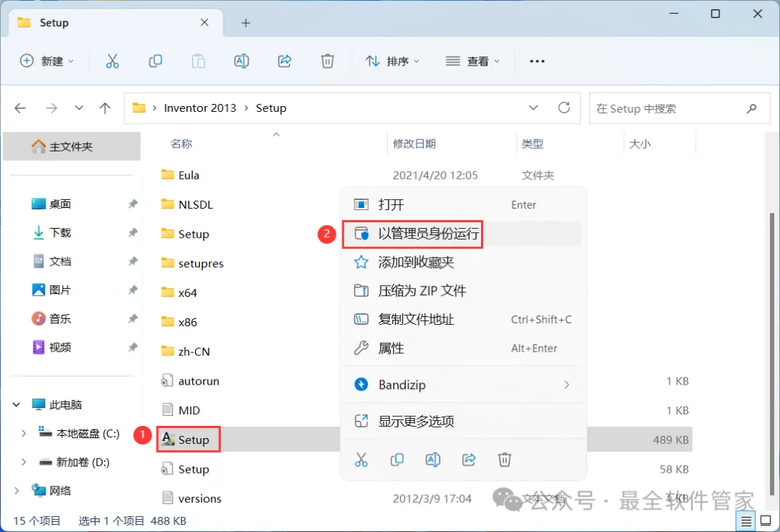Open 属性 from the context menu
780x532 pixels.
pyautogui.click(x=462, y=349)
